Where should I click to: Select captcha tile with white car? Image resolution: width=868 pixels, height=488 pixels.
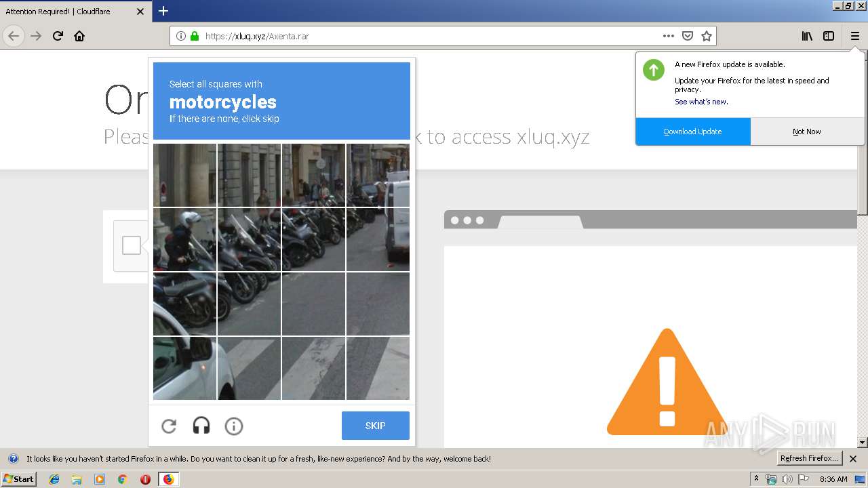click(184, 369)
